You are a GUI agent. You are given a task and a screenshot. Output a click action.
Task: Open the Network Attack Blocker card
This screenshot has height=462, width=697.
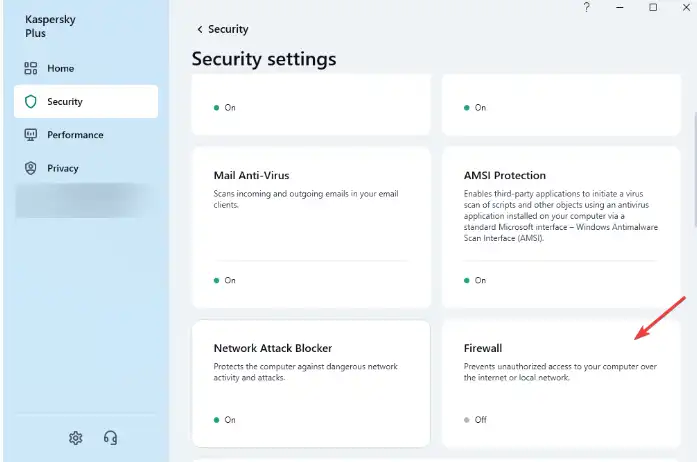[311, 383]
